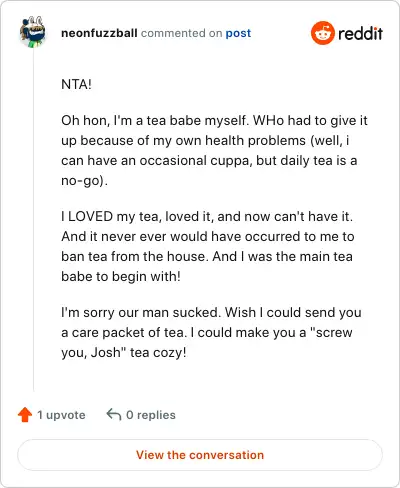The width and height of the screenshot is (400, 488).
Task: Click the sentence "I'm sorry our man sucked."
Action: coord(141,313)
